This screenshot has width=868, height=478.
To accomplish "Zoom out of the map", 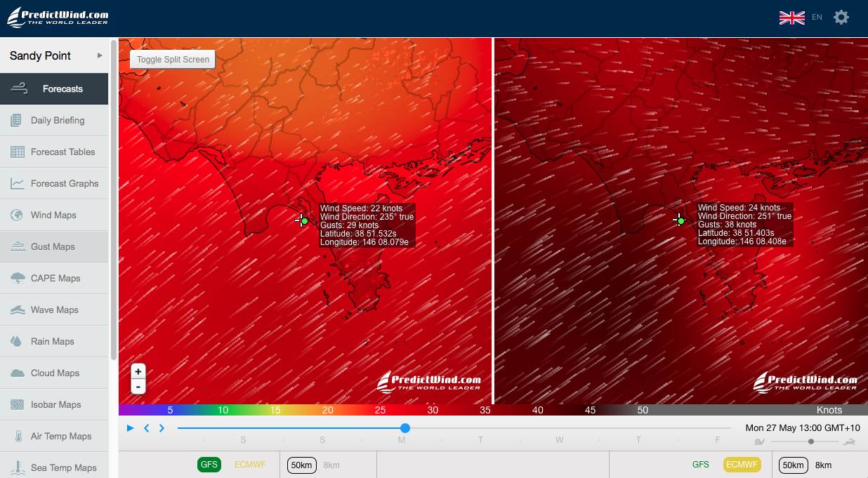I will (x=138, y=386).
